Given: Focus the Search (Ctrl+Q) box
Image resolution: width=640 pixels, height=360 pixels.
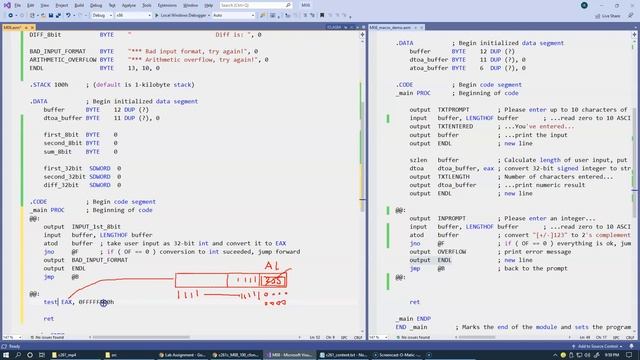Looking at the screenshot, I should coord(256,5).
